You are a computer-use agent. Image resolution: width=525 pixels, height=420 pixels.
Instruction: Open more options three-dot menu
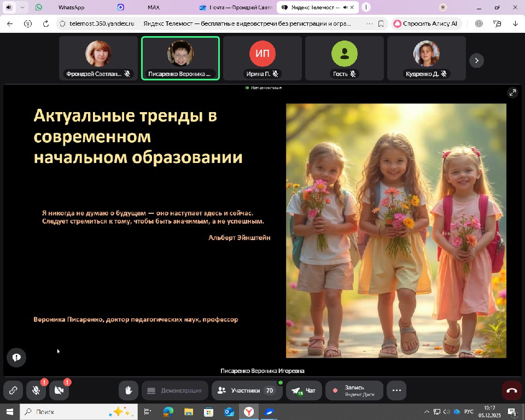396,390
